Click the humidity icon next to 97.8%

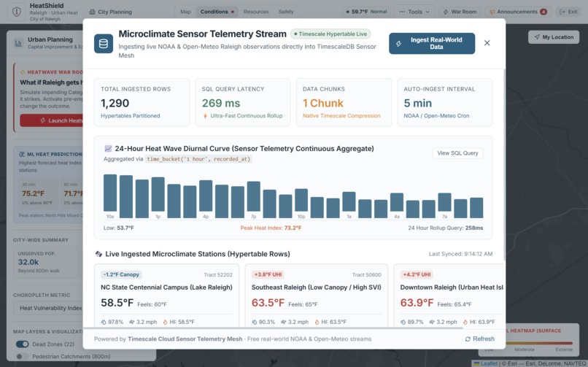pyautogui.click(x=104, y=322)
